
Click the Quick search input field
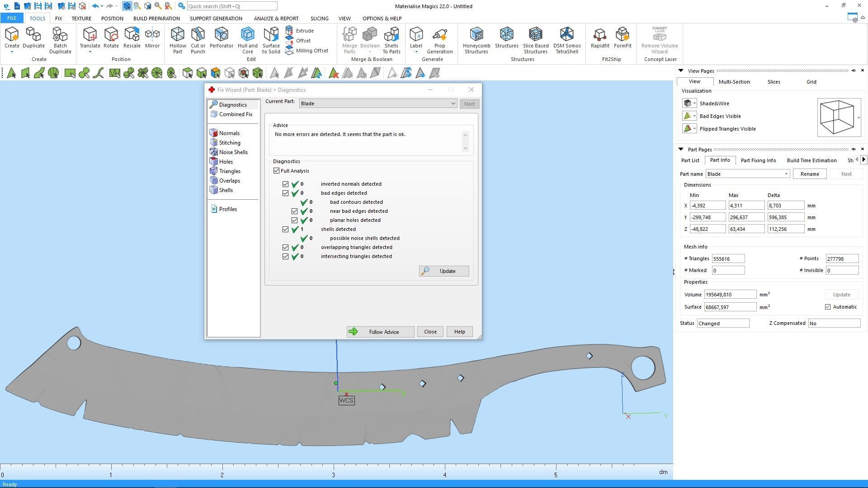231,6
